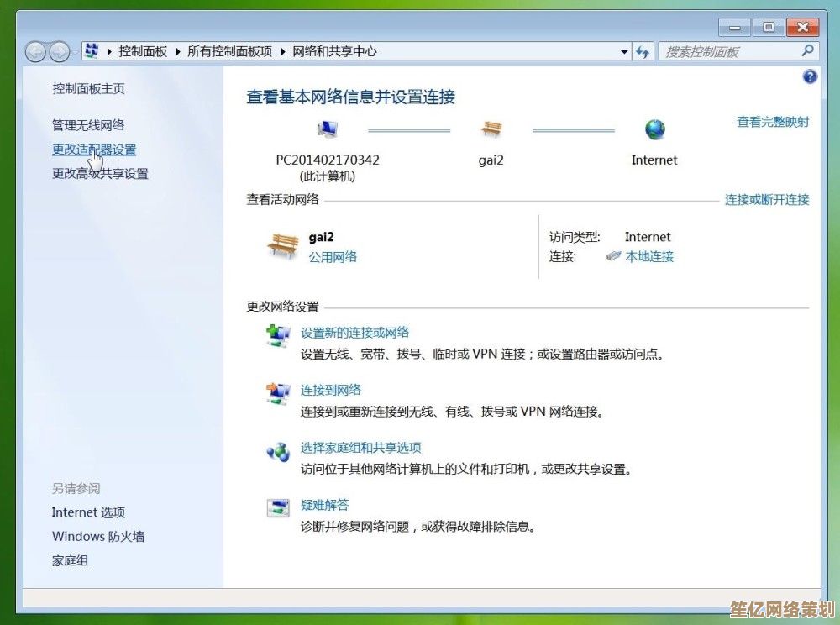Open help via the blue question mark
This screenshot has height=625, width=840.
(x=810, y=76)
